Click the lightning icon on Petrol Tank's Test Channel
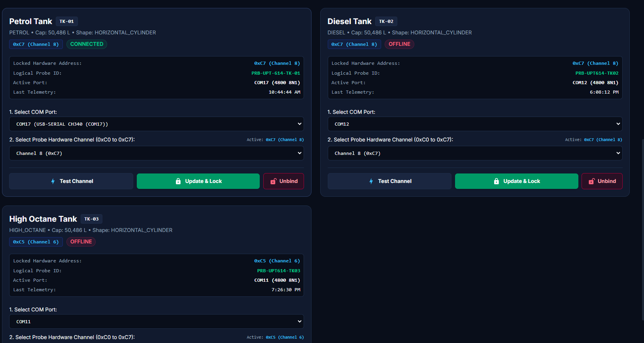644x343 pixels. pyautogui.click(x=53, y=181)
